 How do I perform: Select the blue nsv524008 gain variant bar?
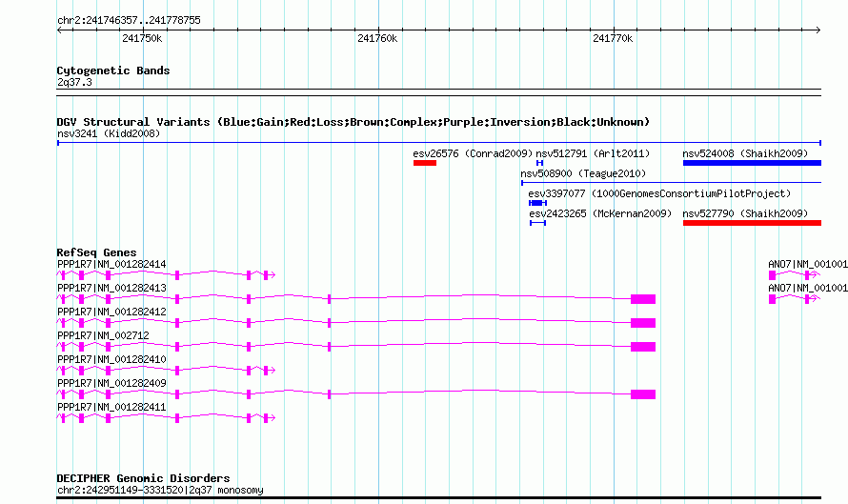tap(752, 163)
